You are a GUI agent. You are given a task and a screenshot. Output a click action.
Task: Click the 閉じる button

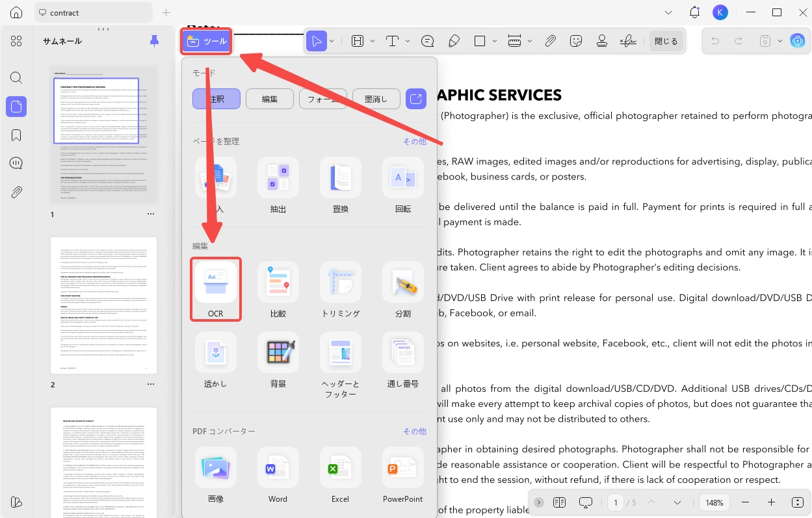(666, 41)
